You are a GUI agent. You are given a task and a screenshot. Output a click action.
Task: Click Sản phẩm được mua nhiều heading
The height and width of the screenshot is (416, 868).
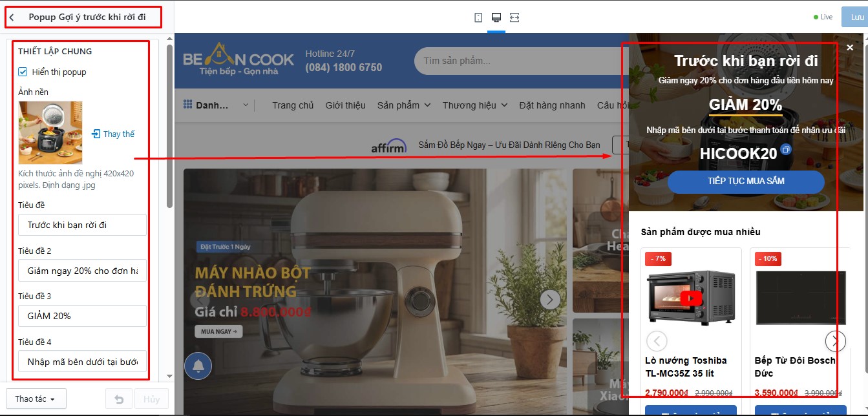tap(701, 232)
